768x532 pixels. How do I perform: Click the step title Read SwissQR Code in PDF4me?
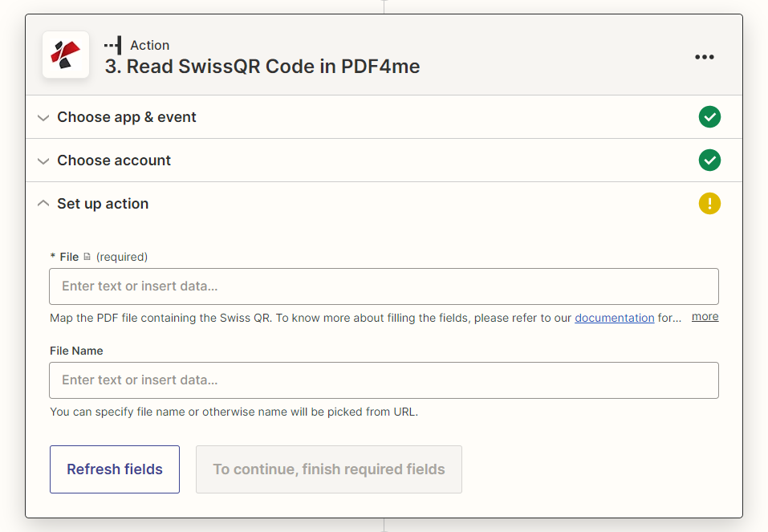point(262,67)
